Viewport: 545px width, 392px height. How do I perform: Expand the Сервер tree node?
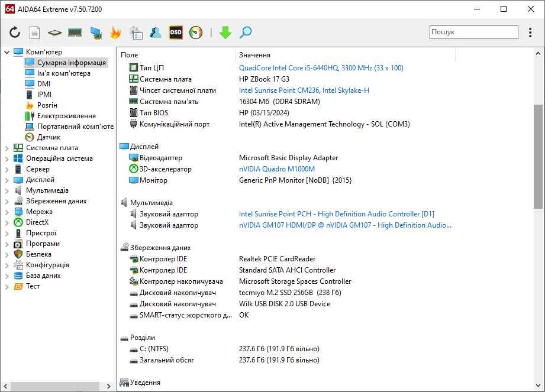pos(7,170)
